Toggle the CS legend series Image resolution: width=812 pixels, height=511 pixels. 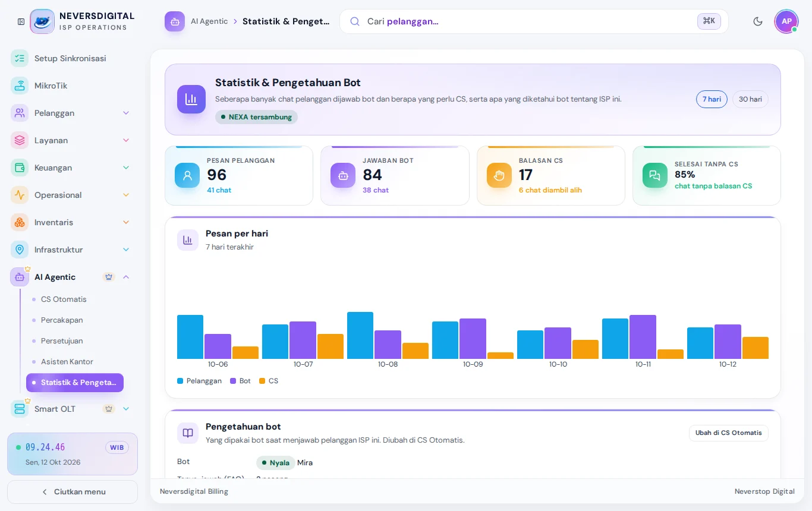pyautogui.click(x=269, y=381)
